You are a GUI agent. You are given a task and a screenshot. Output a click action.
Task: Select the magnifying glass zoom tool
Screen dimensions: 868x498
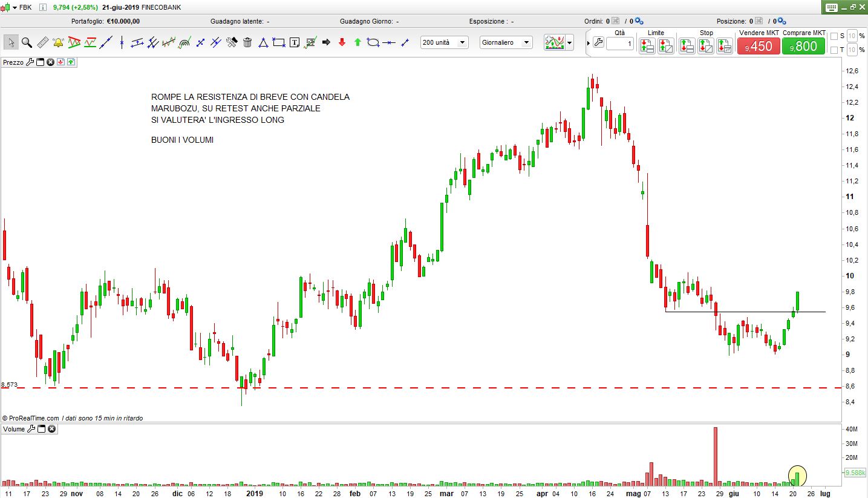pyautogui.click(x=27, y=42)
